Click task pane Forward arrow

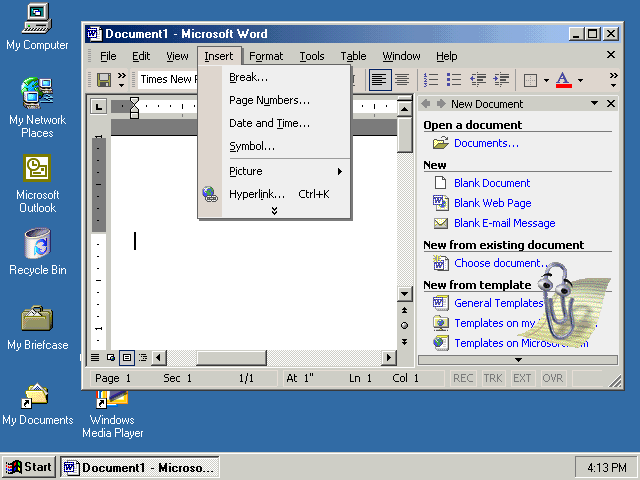[441, 104]
